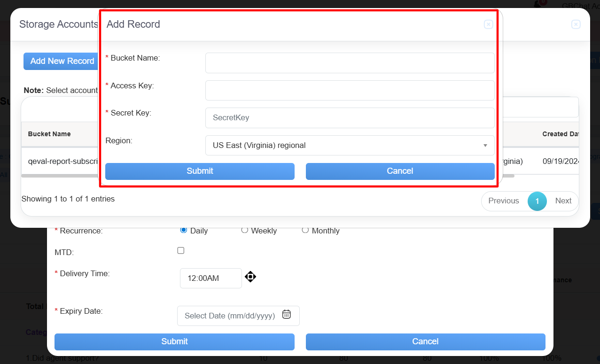
Task: Click the Expiry Date input field
Action: (x=238, y=316)
